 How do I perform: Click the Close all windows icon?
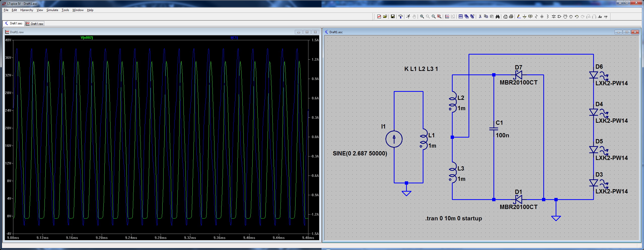coord(472,17)
